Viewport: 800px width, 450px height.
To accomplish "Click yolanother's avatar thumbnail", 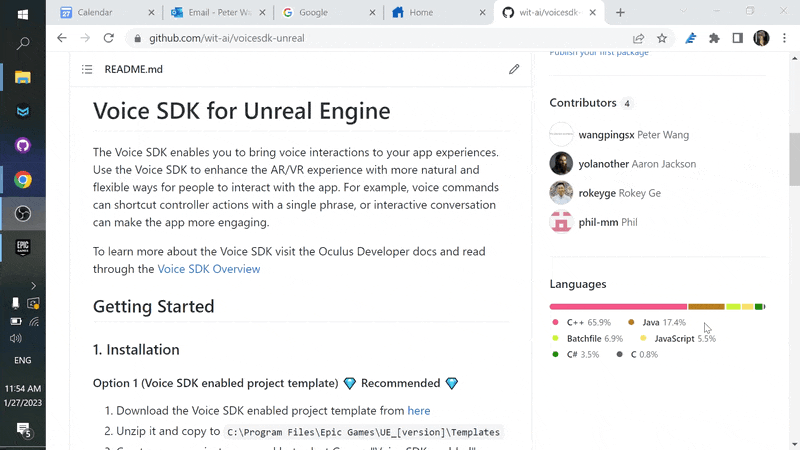I will pos(561,164).
